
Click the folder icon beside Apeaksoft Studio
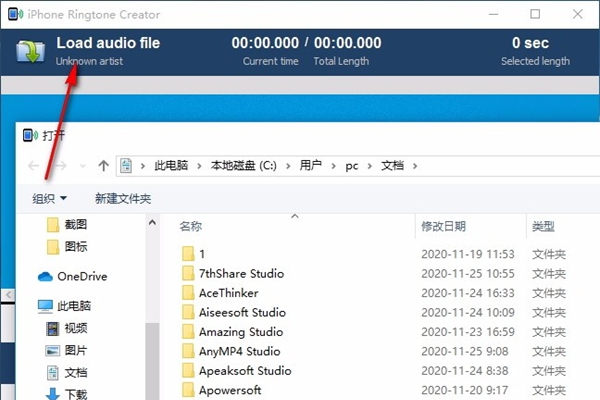pos(188,371)
